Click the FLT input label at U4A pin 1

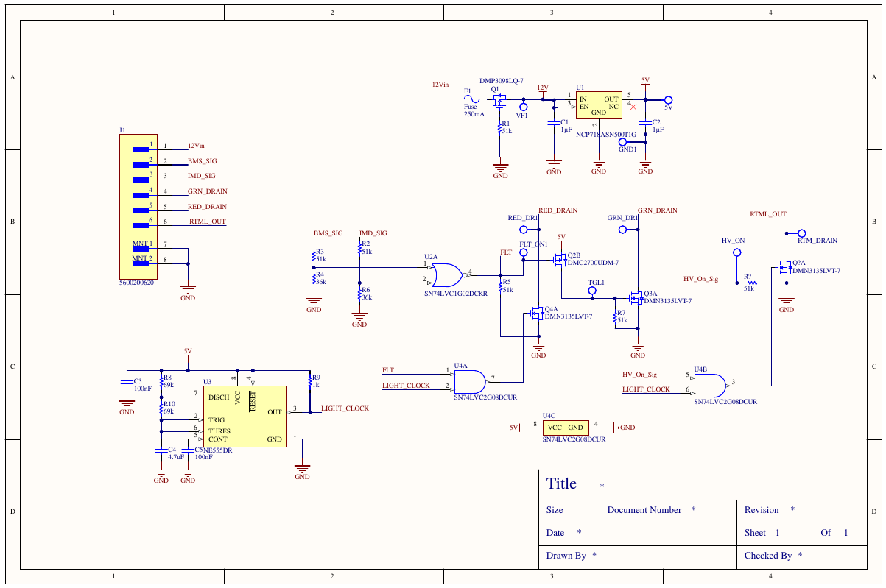[388, 369]
